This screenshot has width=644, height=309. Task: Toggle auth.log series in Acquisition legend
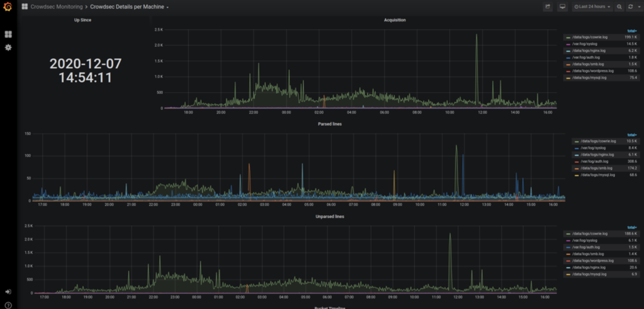[586, 57]
